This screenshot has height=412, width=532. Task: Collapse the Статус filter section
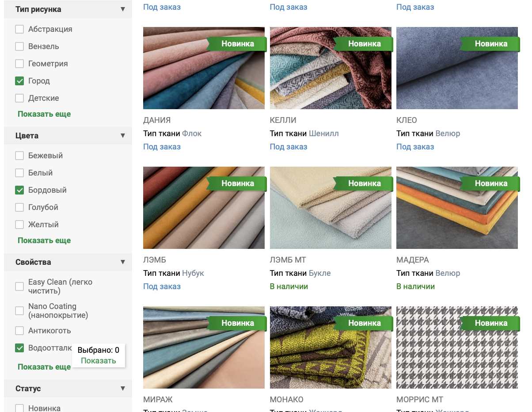coord(123,389)
